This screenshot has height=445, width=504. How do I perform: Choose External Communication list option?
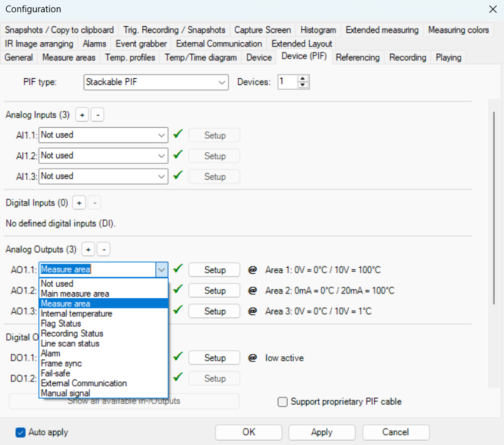(103, 383)
